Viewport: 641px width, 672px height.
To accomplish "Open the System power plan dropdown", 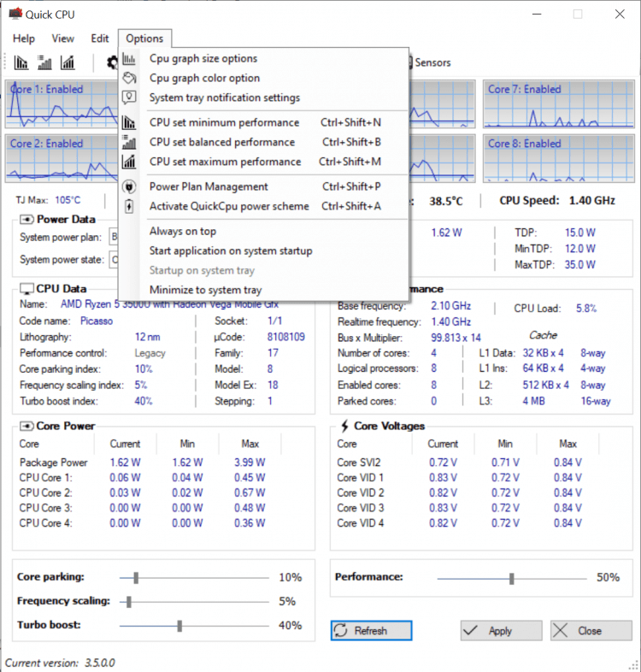I will [114, 238].
